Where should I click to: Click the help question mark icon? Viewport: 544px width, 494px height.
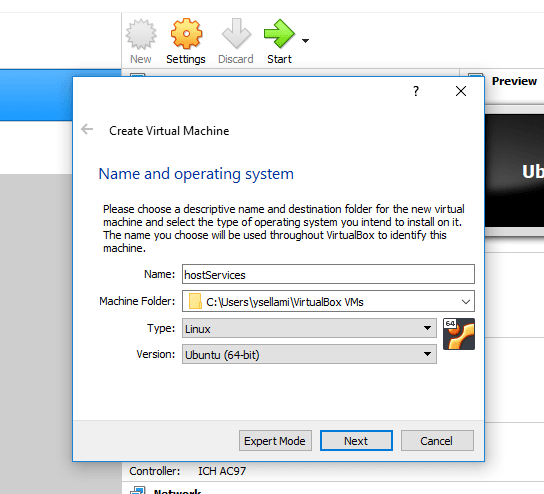point(416,91)
